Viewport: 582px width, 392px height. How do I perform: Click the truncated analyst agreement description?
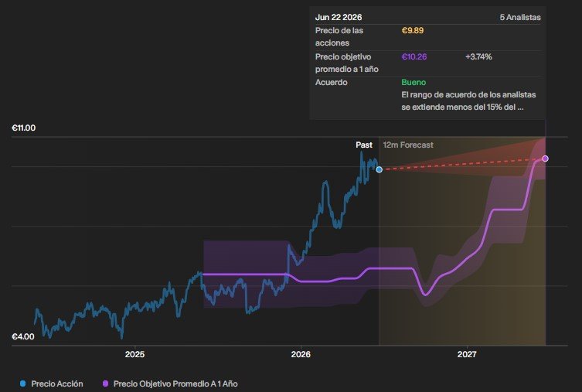point(468,101)
